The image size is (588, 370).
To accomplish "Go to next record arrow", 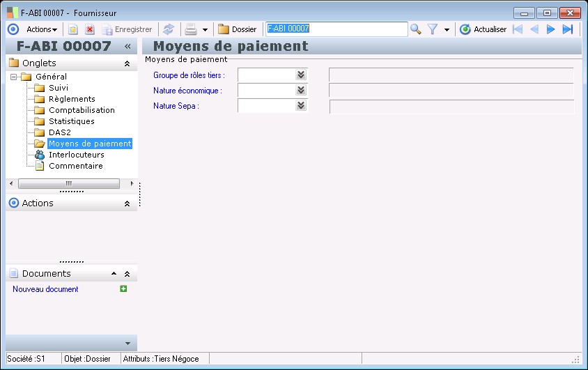I will (550, 29).
